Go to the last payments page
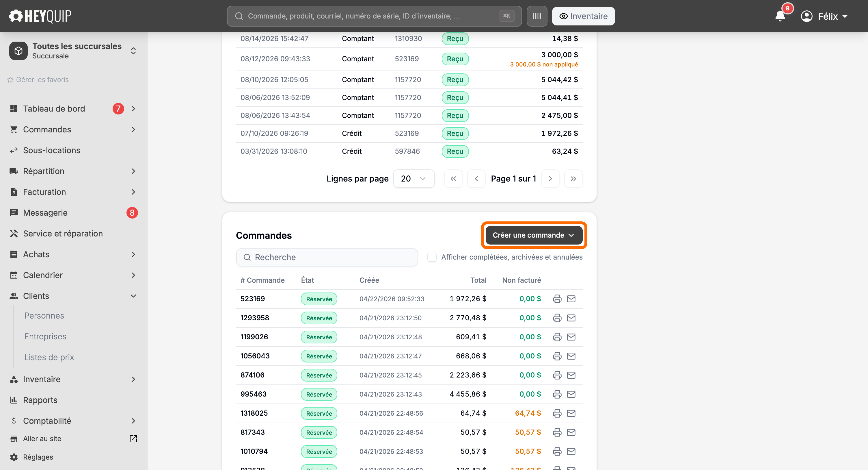This screenshot has width=868, height=470. pyautogui.click(x=573, y=178)
